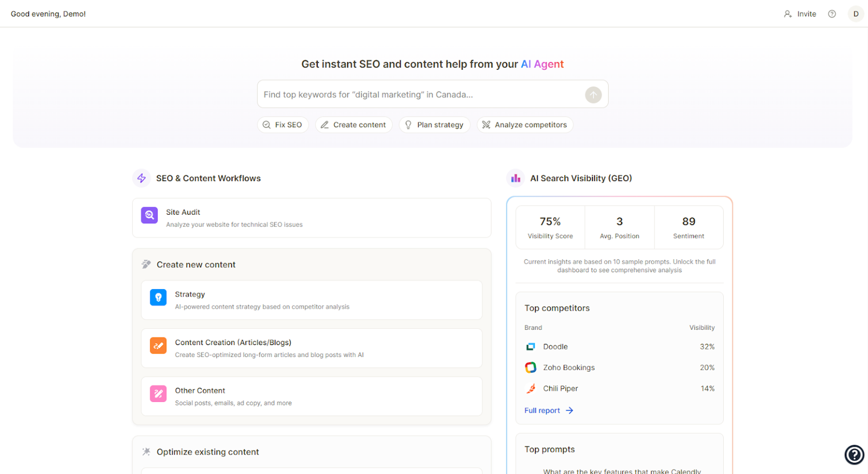This screenshot has height=474, width=868.
Task: Click the "Create SEO-optimized long-form articles" description text
Action: pyautogui.click(x=269, y=355)
